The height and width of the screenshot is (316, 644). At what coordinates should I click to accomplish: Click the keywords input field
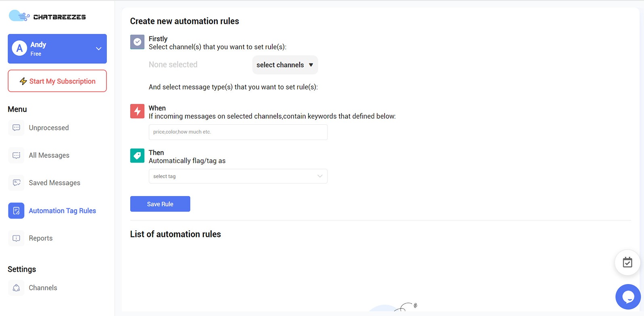pos(238,132)
